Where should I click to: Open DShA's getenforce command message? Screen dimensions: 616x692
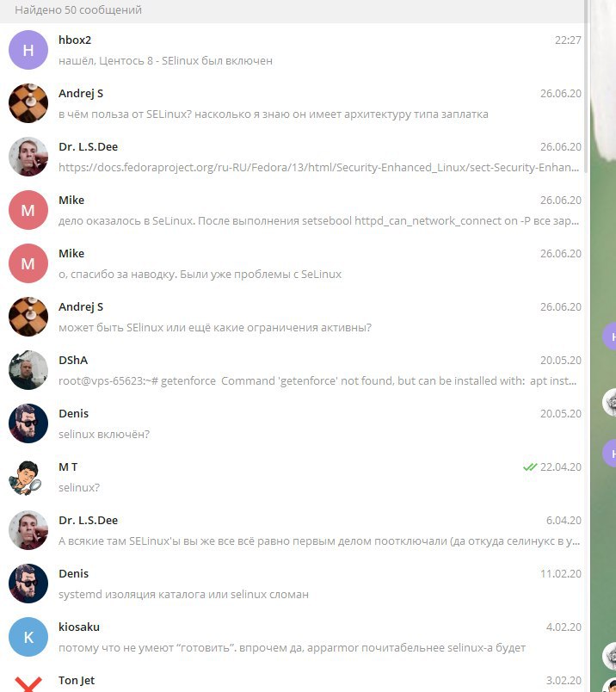[x=295, y=370]
